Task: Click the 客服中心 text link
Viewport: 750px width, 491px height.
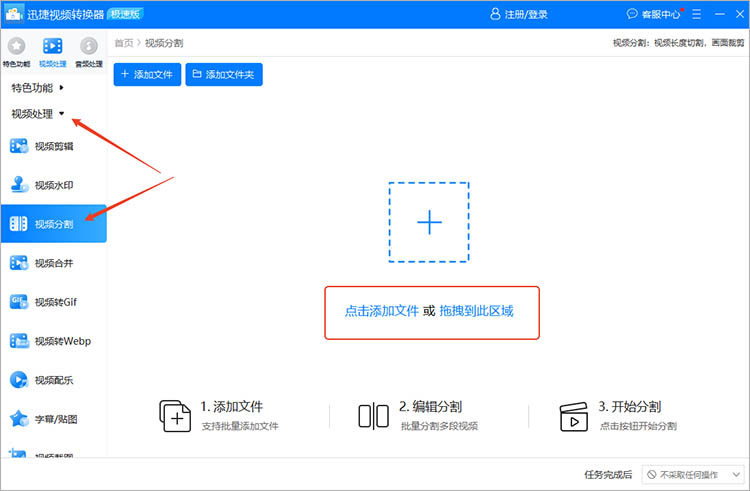Action: coord(661,14)
